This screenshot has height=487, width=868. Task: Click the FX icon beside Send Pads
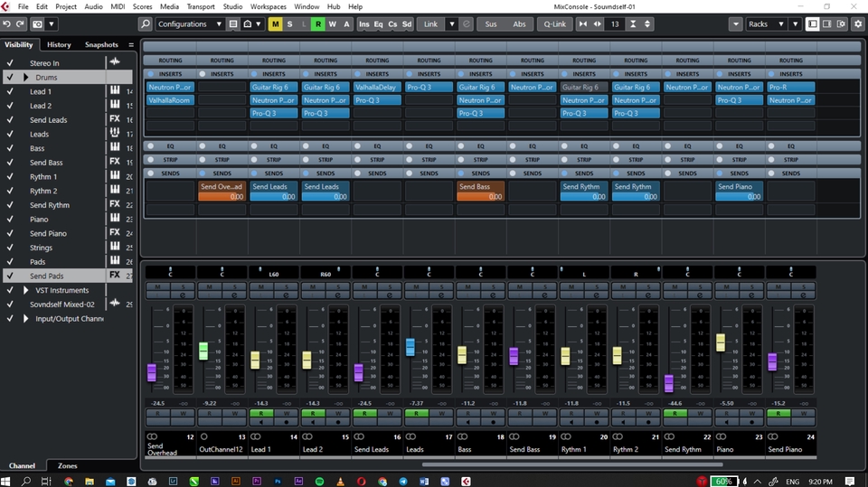click(115, 275)
